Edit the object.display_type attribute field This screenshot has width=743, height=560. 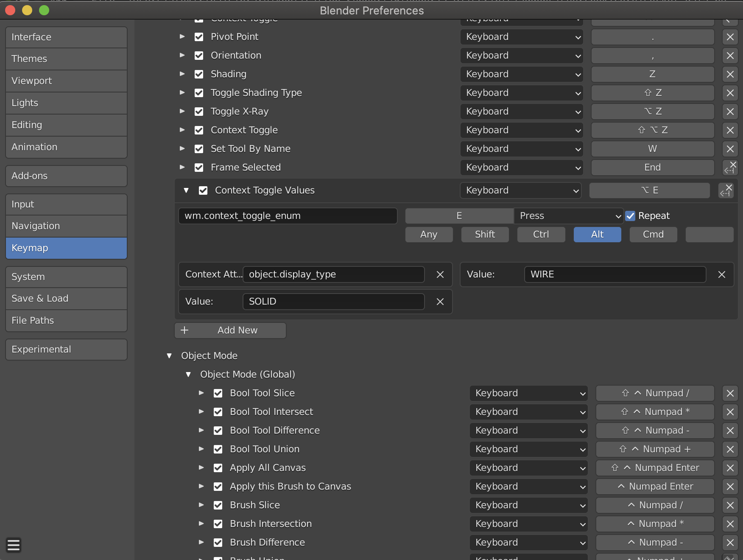point(334,274)
